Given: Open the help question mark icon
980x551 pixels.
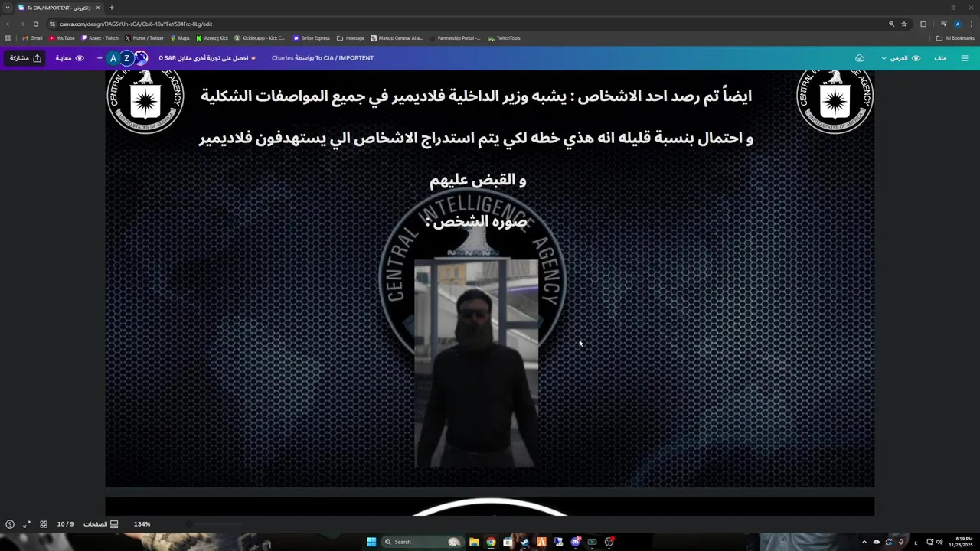Looking at the screenshot, I should tap(10, 524).
